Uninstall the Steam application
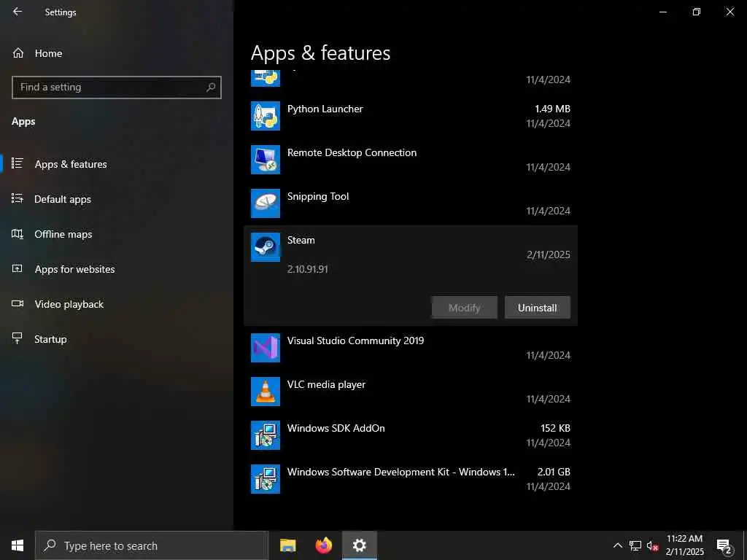This screenshot has width=747, height=560. pyautogui.click(x=538, y=308)
